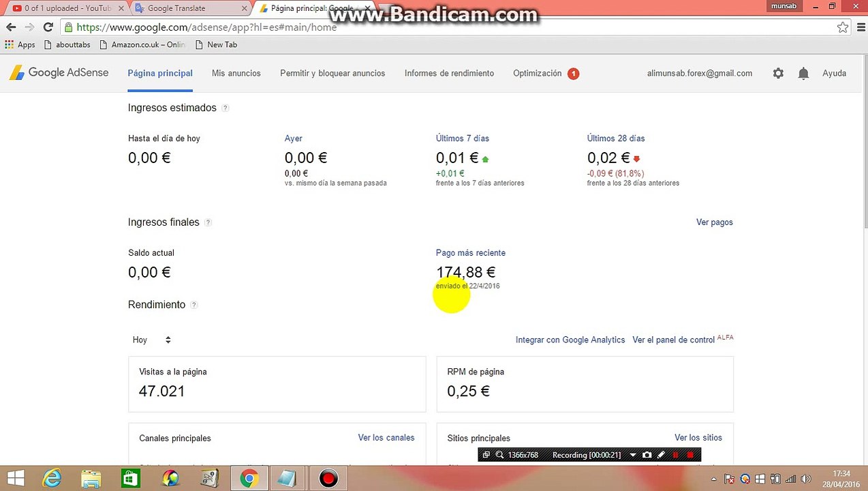Click the account email alimunsab.forex@gmail.com
This screenshot has height=491, width=868.
tap(699, 73)
